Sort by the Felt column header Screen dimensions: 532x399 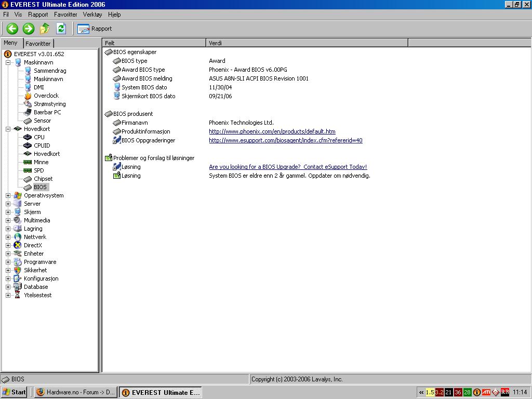point(154,43)
